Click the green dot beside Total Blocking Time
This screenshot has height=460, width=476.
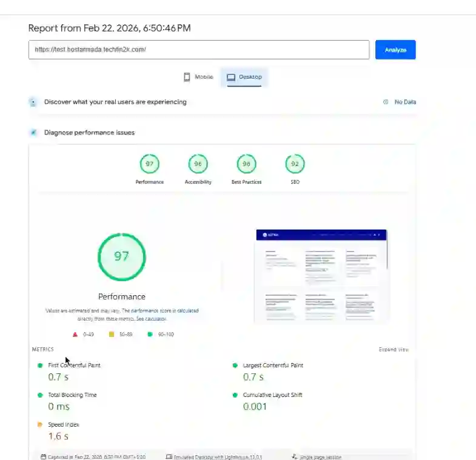pos(40,395)
